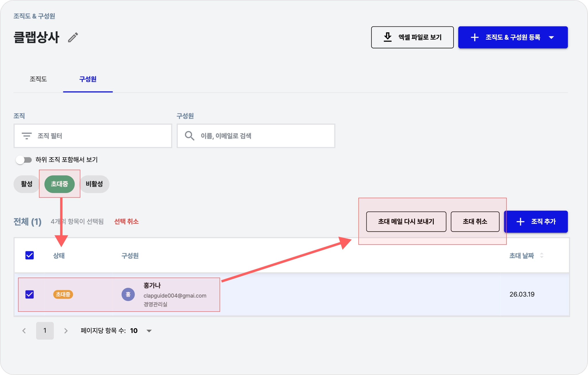Uncheck the 홍가나 row checkbox
This screenshot has width=588, height=375.
point(30,294)
